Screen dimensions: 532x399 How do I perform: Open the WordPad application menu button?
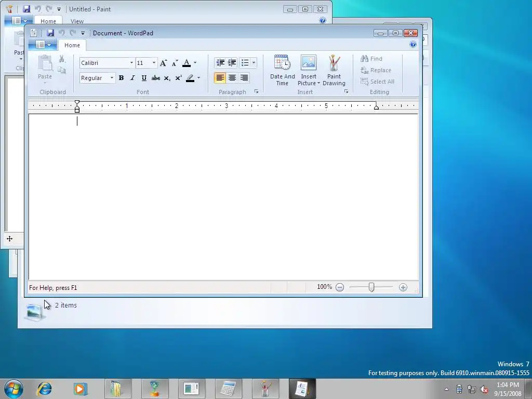43,45
